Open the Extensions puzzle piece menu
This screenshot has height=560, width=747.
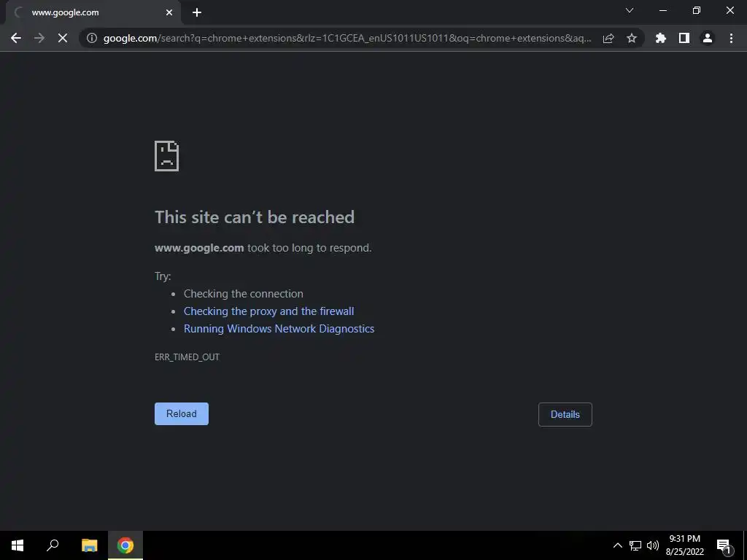(661, 38)
